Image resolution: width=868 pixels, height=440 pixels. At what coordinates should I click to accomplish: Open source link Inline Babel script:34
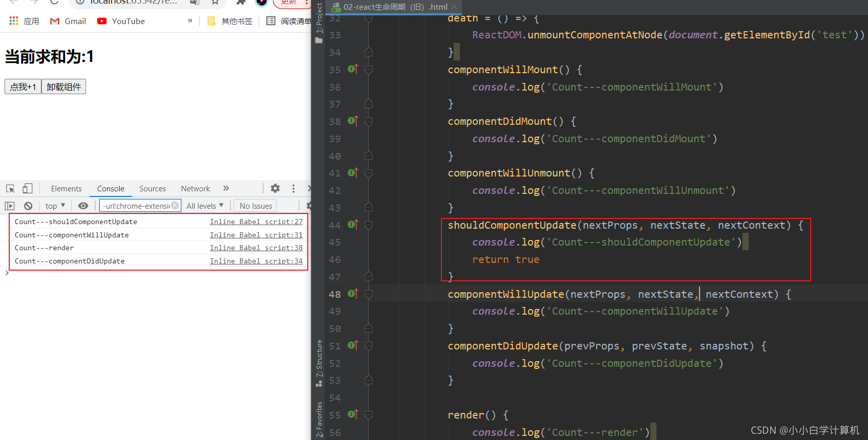tap(256, 261)
